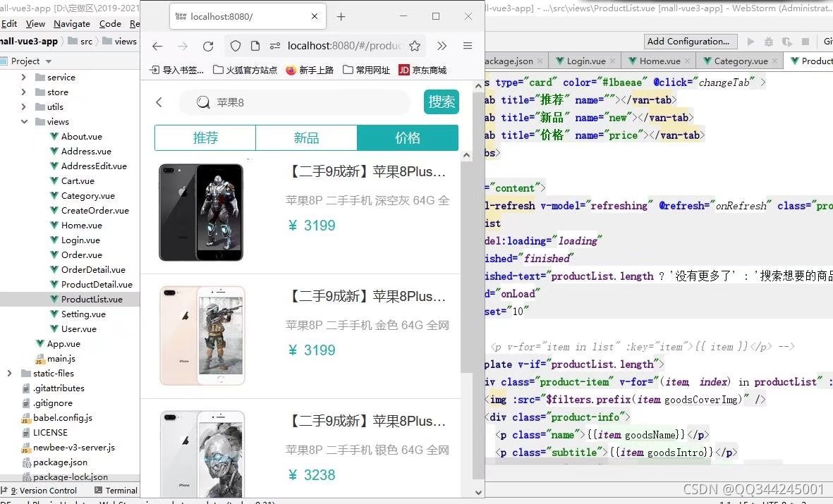The width and height of the screenshot is (833, 504).
Task: Expand the service folder
Action: (23, 78)
